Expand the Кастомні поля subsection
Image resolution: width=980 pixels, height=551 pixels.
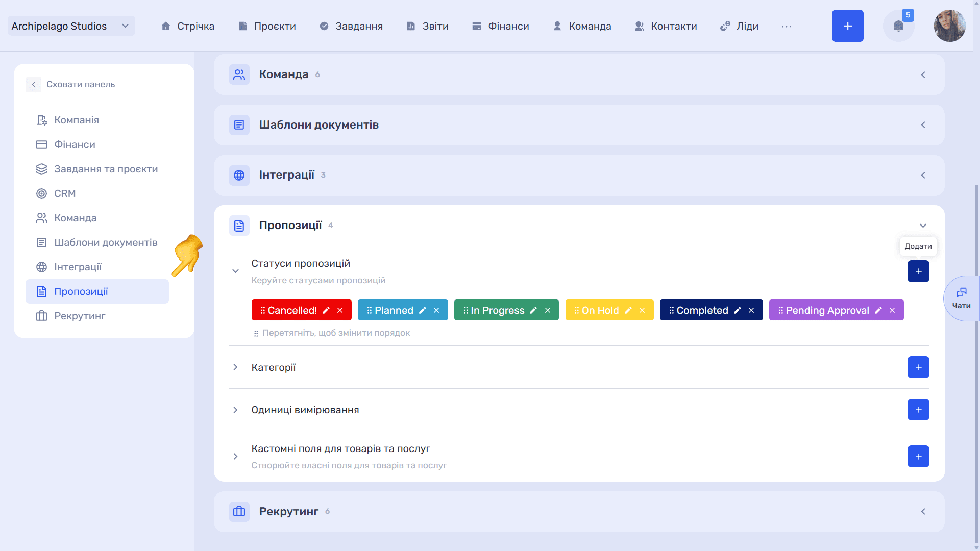coord(236,456)
